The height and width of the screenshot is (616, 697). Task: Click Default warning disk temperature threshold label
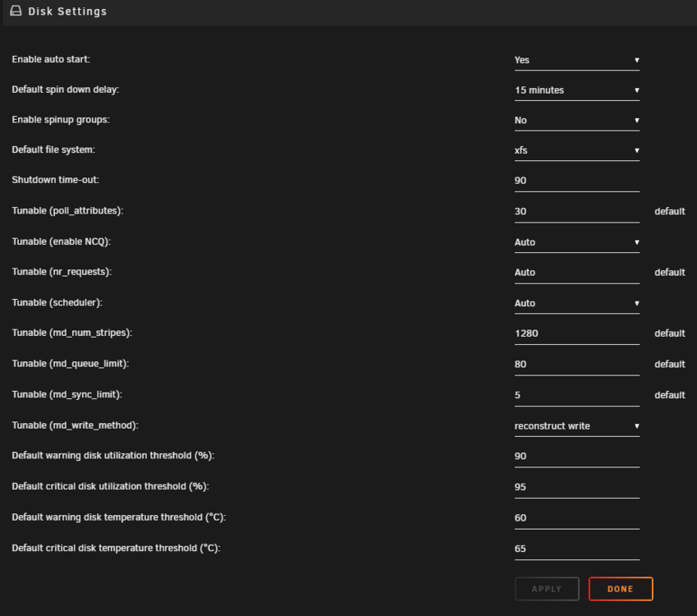point(119,517)
